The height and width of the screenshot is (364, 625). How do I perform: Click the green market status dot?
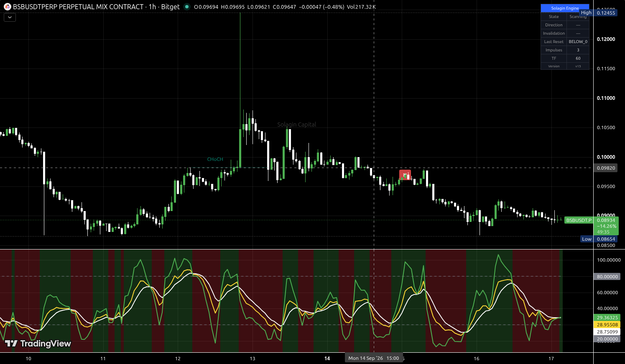(187, 7)
